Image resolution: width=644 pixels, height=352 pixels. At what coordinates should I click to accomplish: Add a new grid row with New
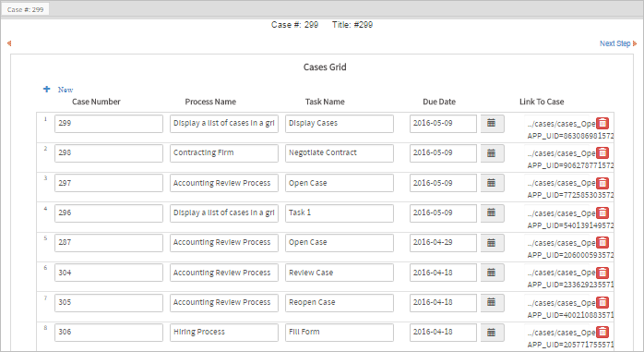(66, 90)
